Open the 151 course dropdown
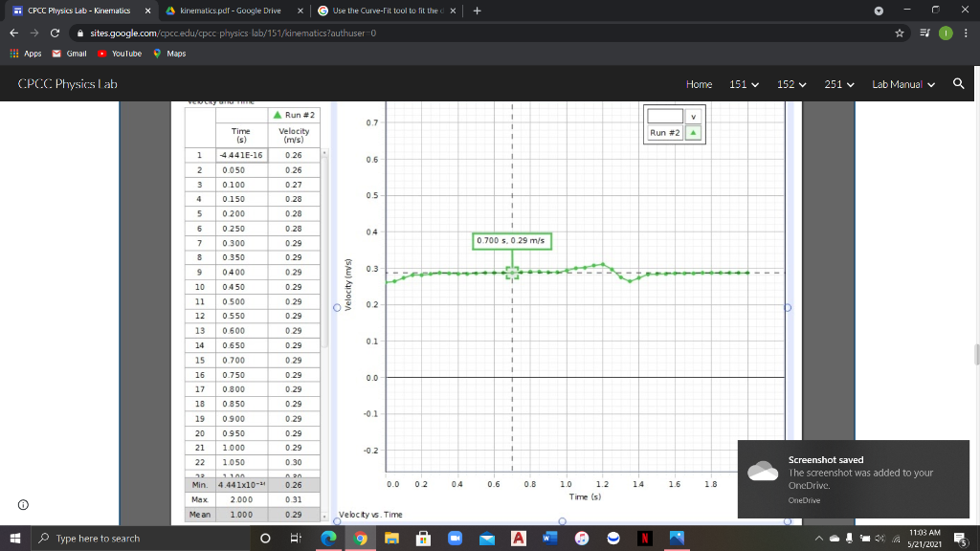This screenshot has width=980, height=551. (742, 84)
